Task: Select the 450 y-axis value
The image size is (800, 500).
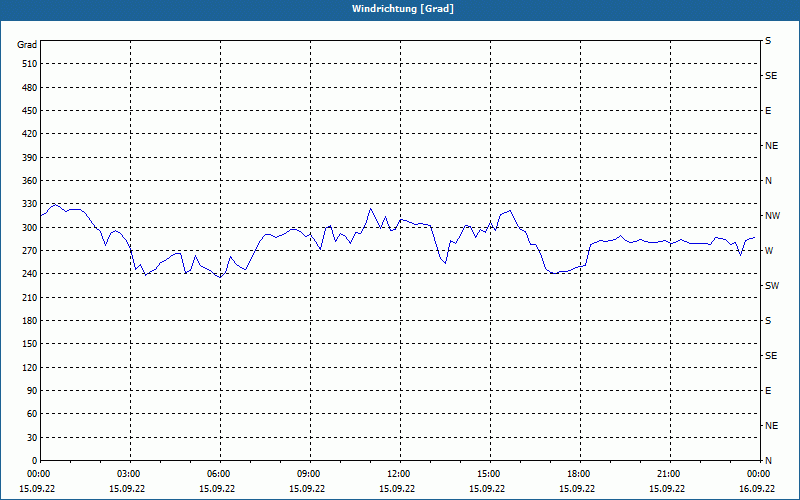Action: click(x=29, y=111)
